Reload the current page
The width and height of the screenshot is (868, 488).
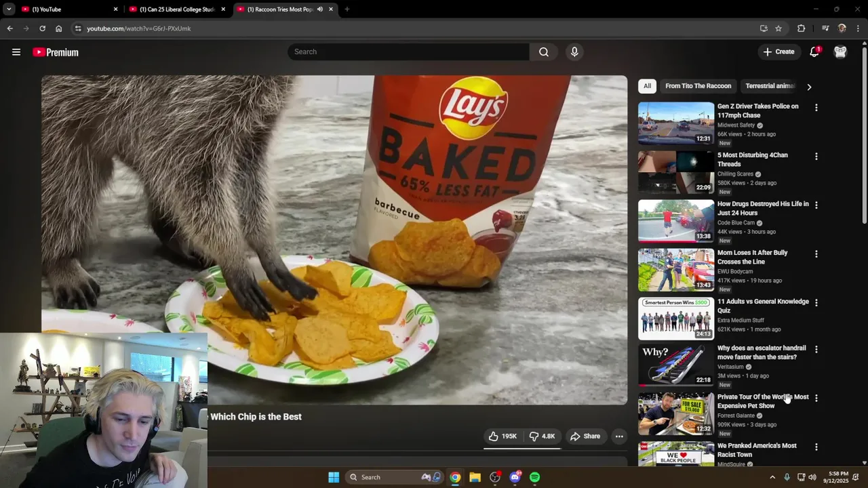(42, 28)
